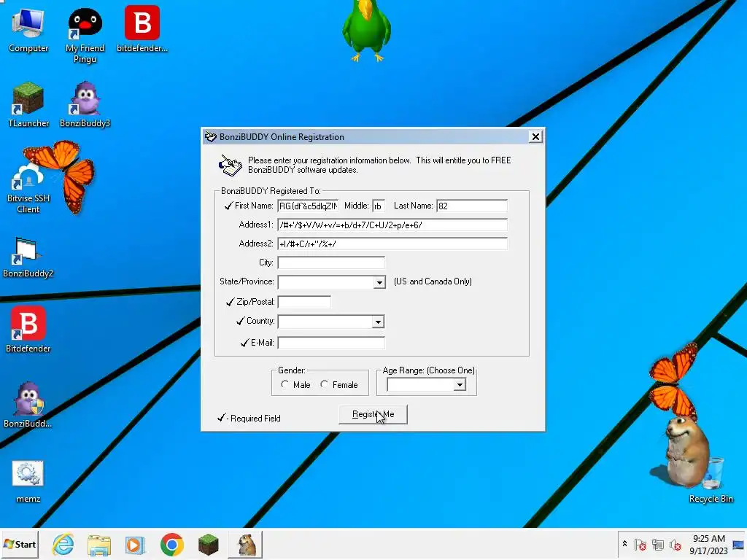Open the Computer desktop icon
The height and width of the screenshot is (560, 747).
tap(28, 29)
